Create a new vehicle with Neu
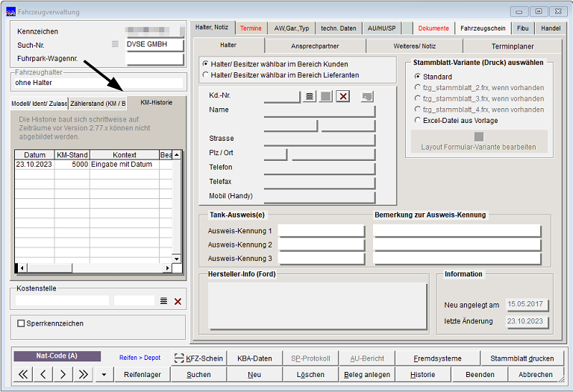Image resolution: width=573 pixels, height=392 pixels. click(x=254, y=374)
